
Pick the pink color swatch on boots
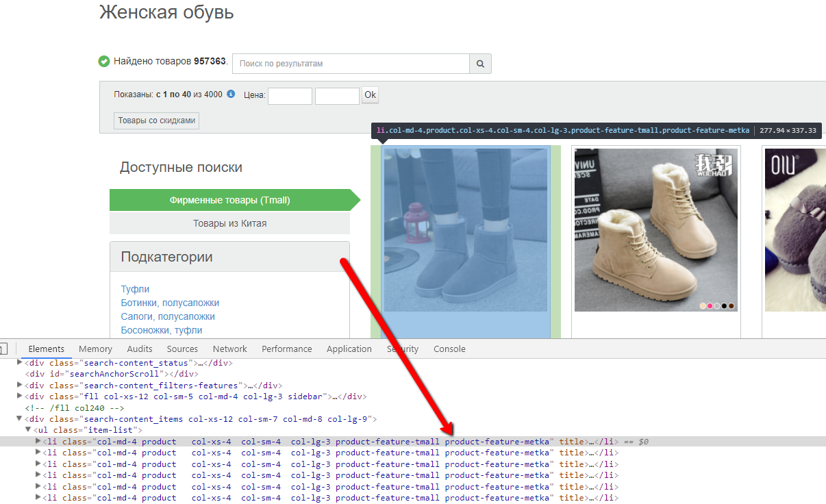(710, 305)
